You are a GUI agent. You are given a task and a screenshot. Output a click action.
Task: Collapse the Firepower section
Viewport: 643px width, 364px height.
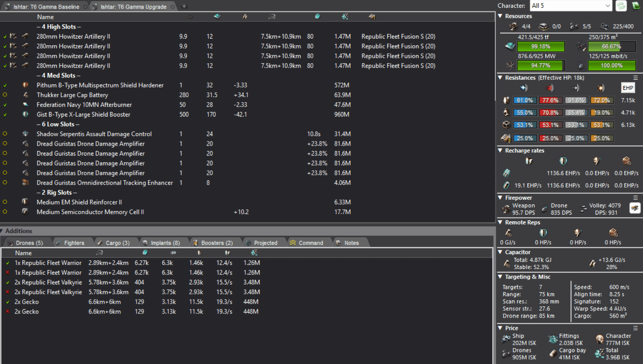tap(500, 198)
